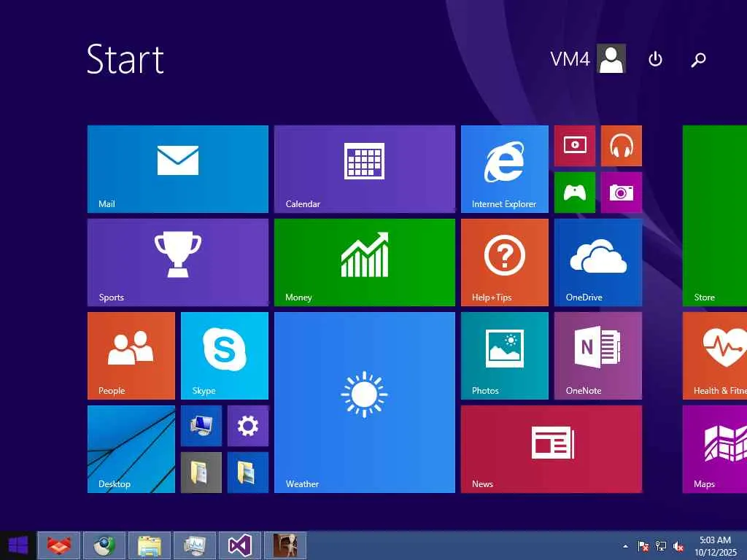Open the Action Center flag icon
Viewport: 747px width, 560px height.
[x=643, y=546]
